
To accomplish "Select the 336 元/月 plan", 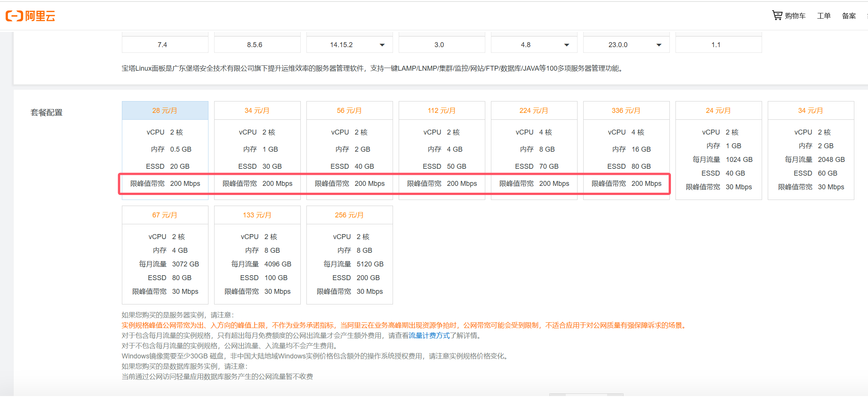I will click(626, 150).
